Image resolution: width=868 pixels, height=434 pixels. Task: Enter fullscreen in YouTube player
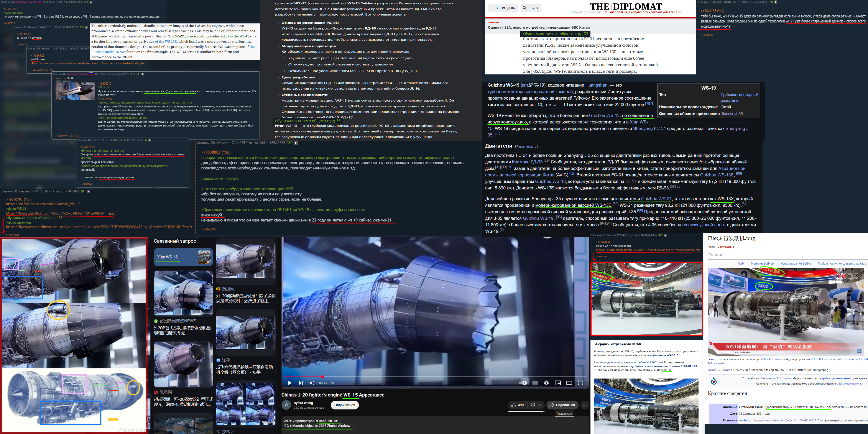point(580,383)
